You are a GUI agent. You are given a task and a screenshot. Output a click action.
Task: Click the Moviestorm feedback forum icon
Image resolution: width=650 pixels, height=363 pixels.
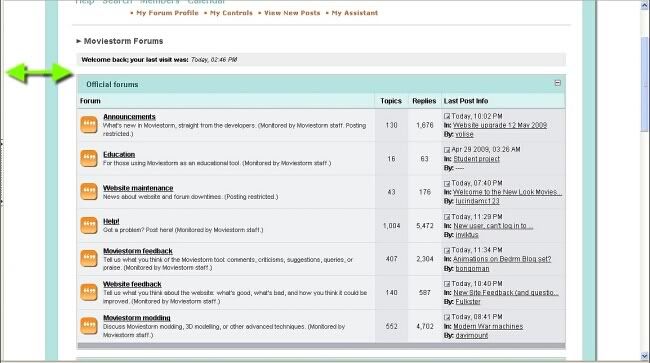pyautogui.click(x=89, y=259)
